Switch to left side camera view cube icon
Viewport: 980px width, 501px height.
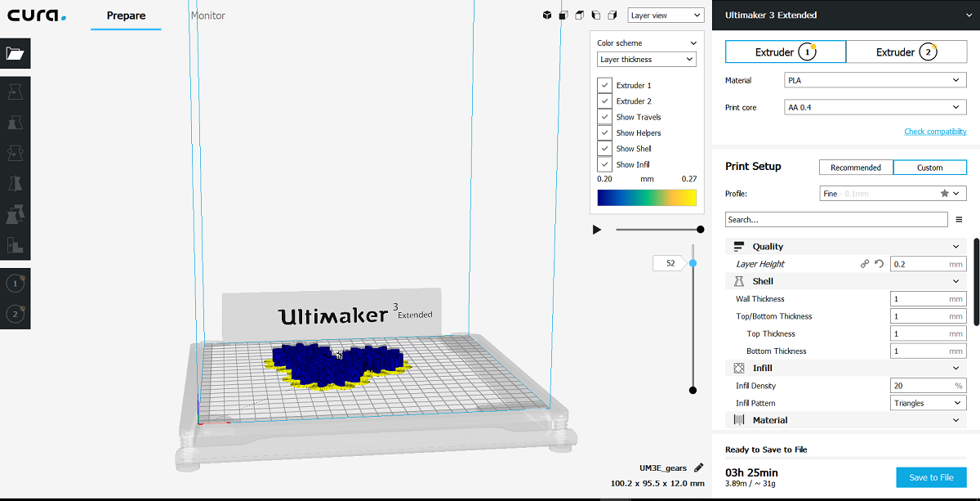pos(595,16)
